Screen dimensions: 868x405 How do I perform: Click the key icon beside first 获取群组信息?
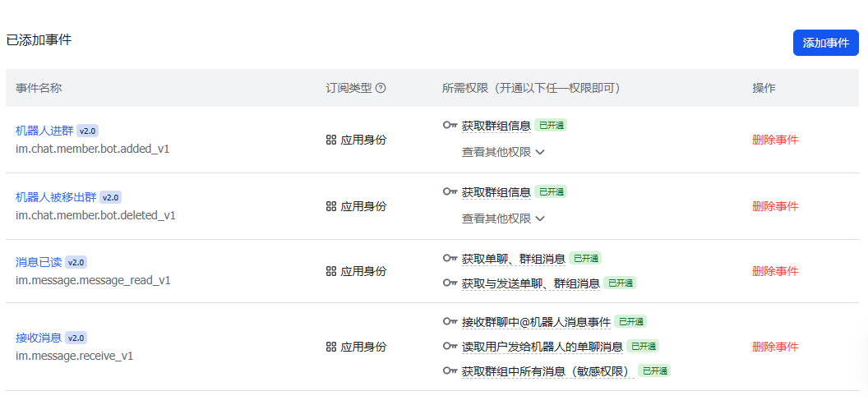450,126
